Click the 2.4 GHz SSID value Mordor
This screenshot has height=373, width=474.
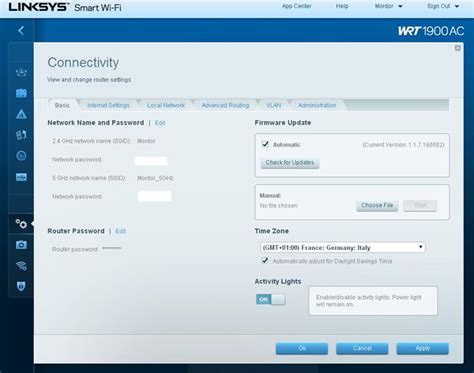pyautogui.click(x=146, y=141)
